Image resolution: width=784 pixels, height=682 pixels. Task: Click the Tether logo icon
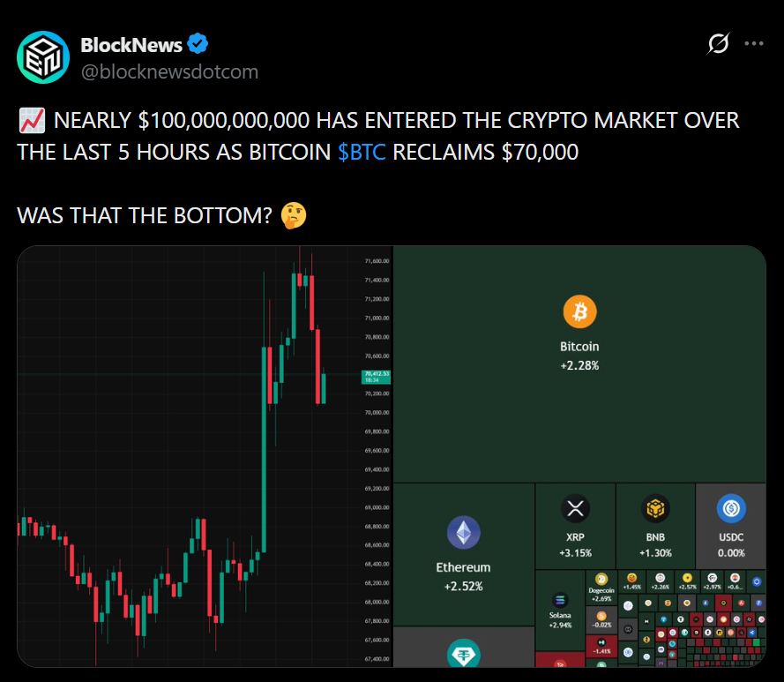coord(463,654)
